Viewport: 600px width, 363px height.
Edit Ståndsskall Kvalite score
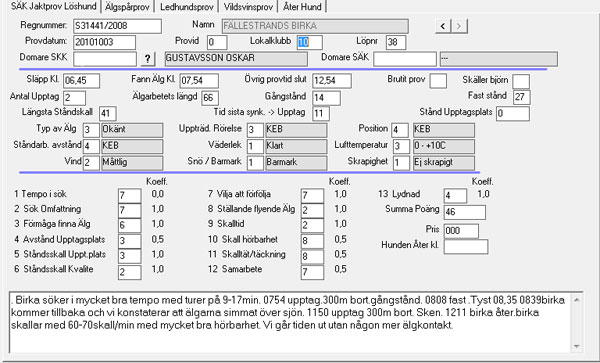(129, 272)
